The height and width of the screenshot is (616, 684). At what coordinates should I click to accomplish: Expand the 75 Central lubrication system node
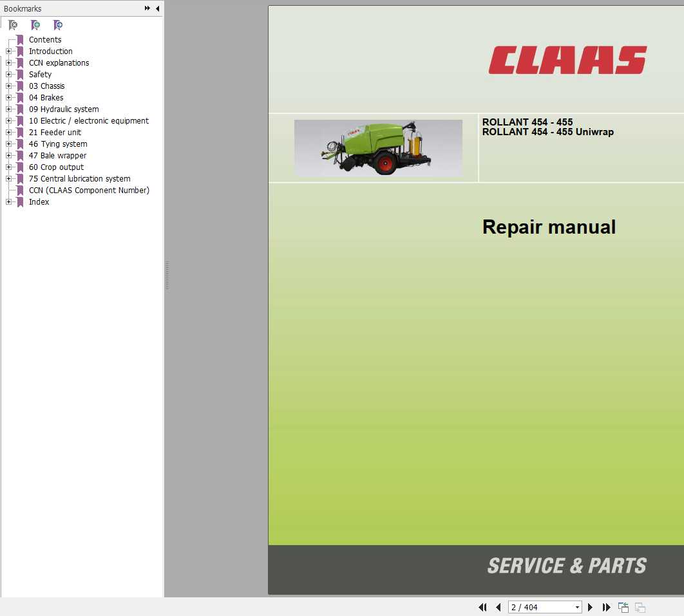[x=8, y=179]
